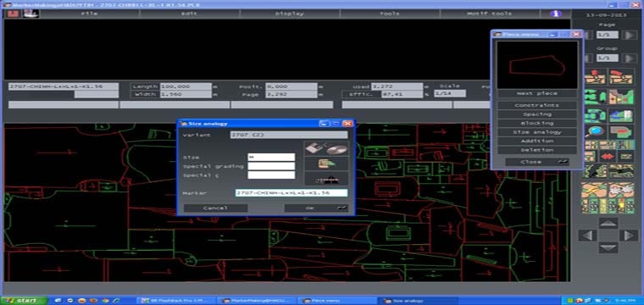Click the green-arrow piece icon in Size analogy

coord(326,164)
